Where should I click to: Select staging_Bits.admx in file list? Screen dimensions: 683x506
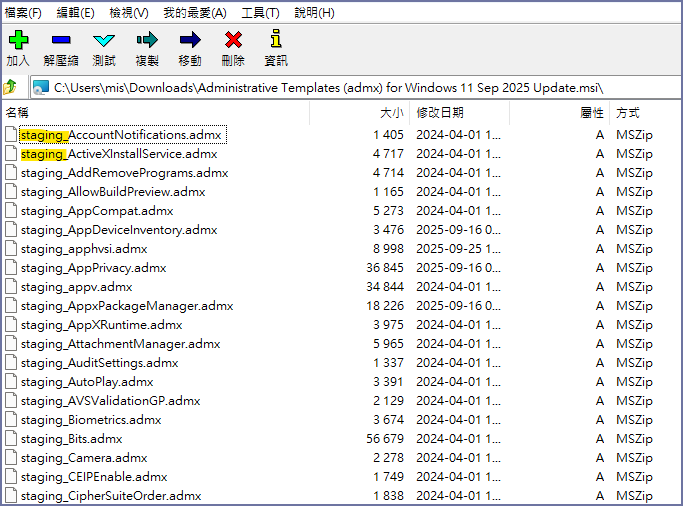tap(71, 439)
